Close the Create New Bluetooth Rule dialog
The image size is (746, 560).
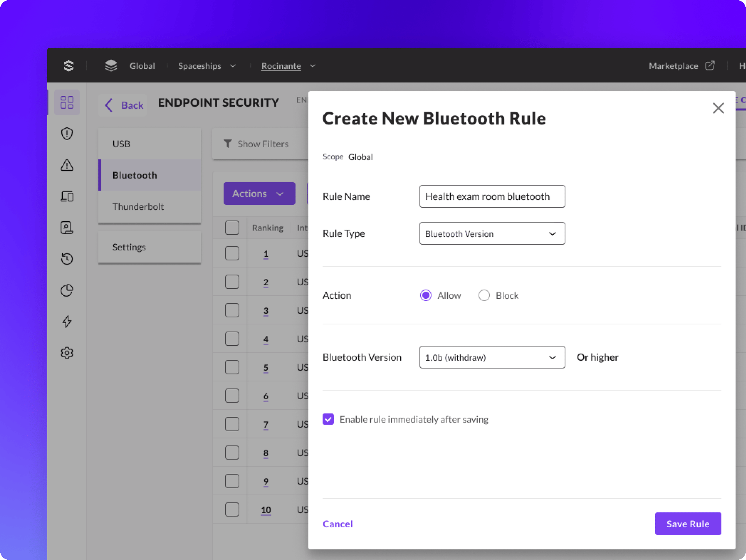(718, 108)
